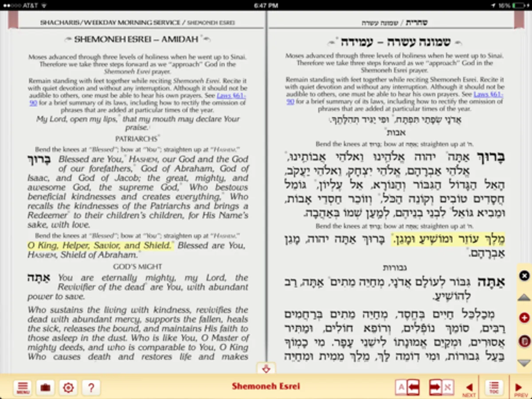This screenshot has width=532, height=399.
Task: Tap the right-page layout button marked with an X
Action: [x=441, y=387]
